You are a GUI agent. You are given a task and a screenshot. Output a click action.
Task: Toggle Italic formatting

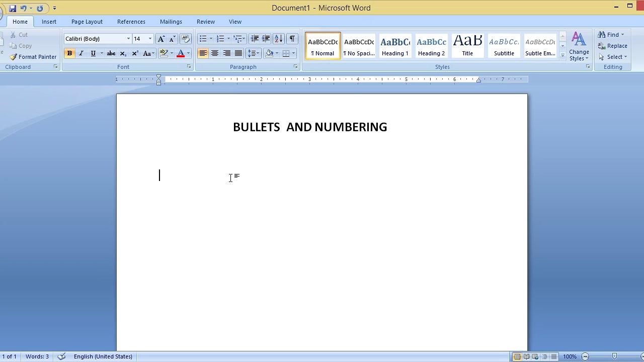81,53
